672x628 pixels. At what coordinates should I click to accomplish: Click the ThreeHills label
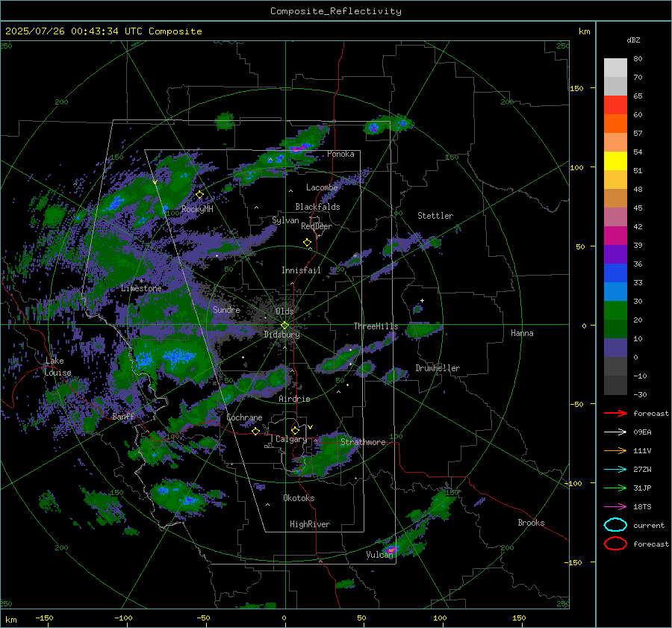pyautogui.click(x=376, y=326)
